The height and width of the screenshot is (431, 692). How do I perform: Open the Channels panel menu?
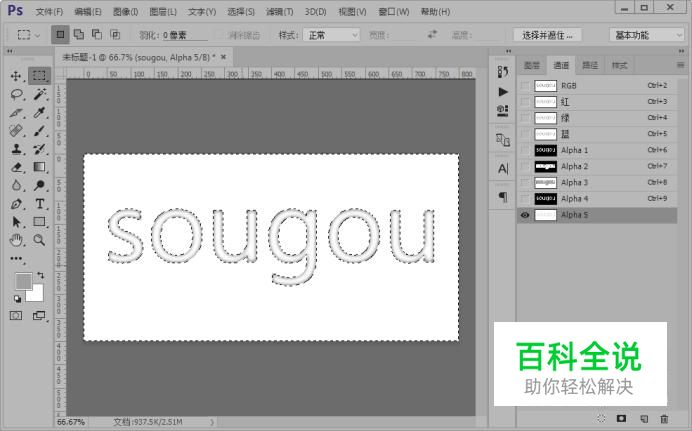coord(680,65)
